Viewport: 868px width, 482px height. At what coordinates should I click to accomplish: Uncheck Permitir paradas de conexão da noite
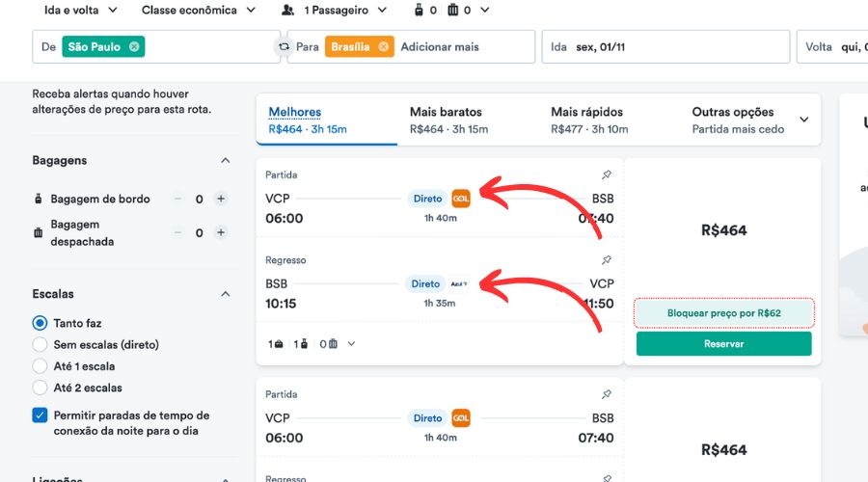pyautogui.click(x=40, y=415)
